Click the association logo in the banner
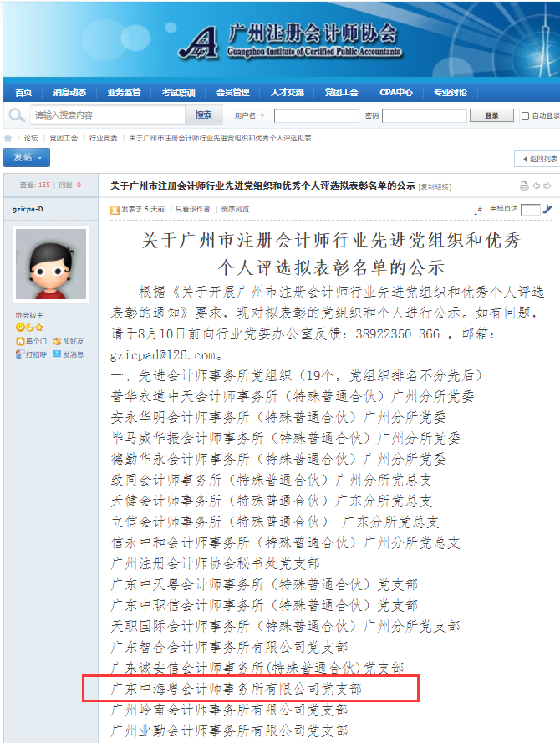 coord(199,43)
